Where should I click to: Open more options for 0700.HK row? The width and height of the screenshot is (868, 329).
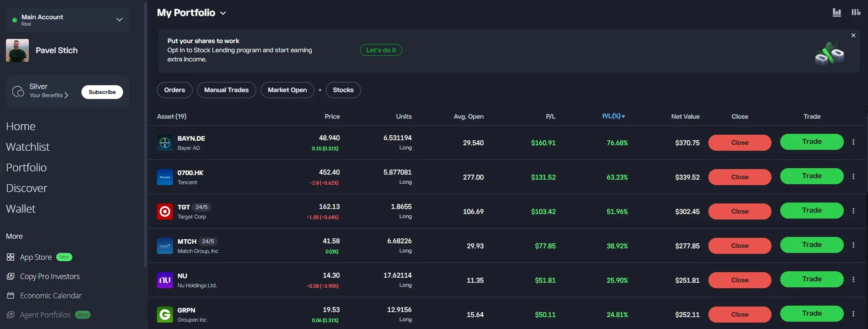coord(853,176)
